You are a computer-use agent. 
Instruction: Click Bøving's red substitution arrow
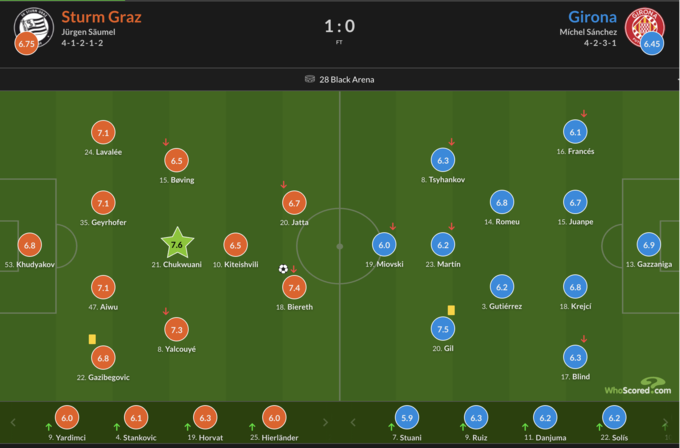pyautogui.click(x=166, y=142)
